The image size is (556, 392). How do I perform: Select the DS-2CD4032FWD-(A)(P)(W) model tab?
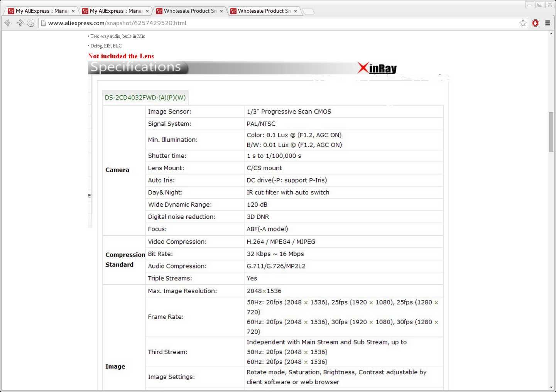[x=145, y=98]
